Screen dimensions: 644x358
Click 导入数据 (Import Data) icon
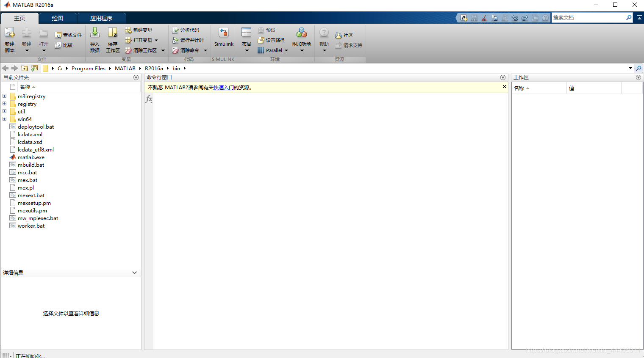95,33
